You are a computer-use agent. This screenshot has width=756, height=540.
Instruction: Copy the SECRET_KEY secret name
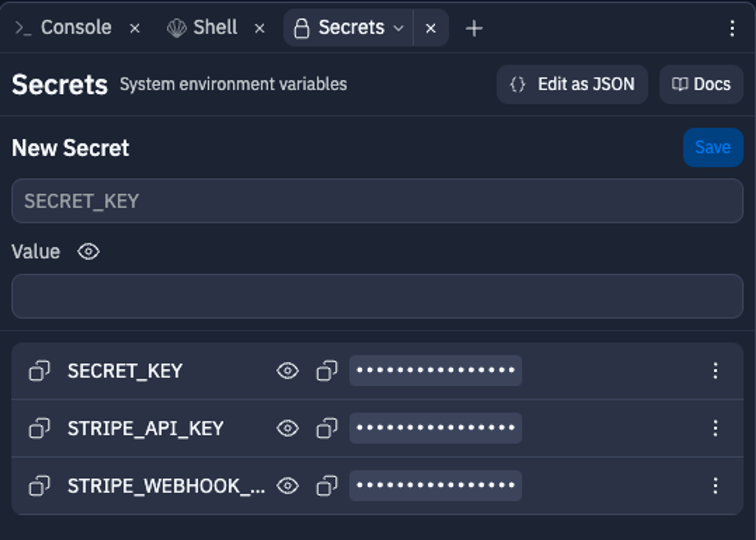[x=39, y=370]
